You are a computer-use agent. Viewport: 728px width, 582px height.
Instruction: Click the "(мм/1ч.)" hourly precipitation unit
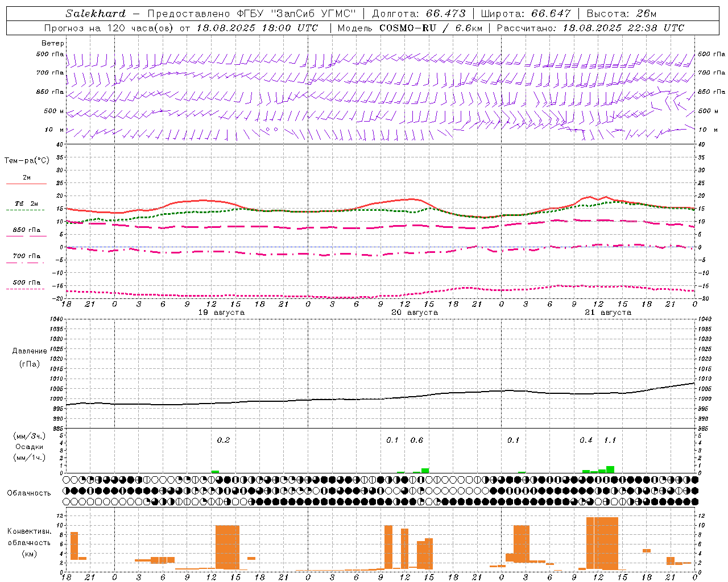29,457
